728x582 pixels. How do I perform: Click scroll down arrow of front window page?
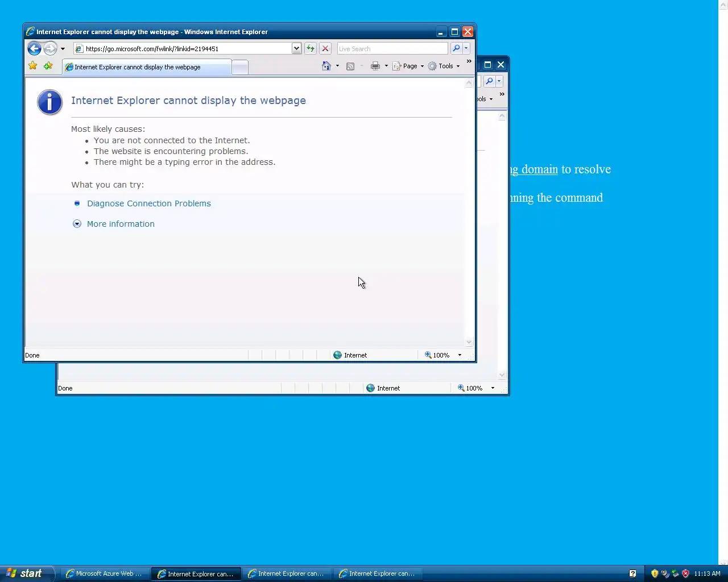click(469, 342)
